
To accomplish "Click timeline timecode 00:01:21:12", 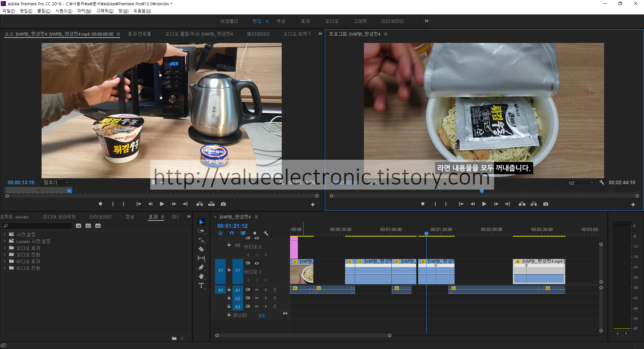I will 232,226.
